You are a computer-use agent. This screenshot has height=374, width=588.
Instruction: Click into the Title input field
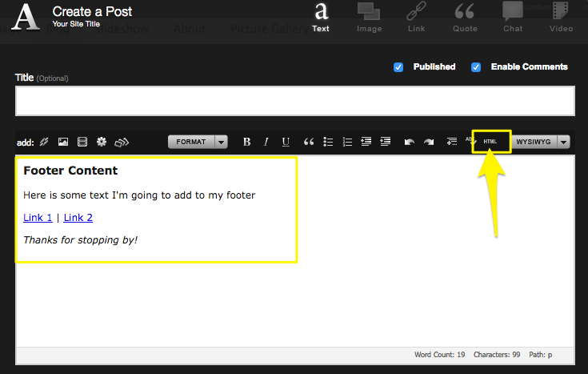(x=294, y=101)
